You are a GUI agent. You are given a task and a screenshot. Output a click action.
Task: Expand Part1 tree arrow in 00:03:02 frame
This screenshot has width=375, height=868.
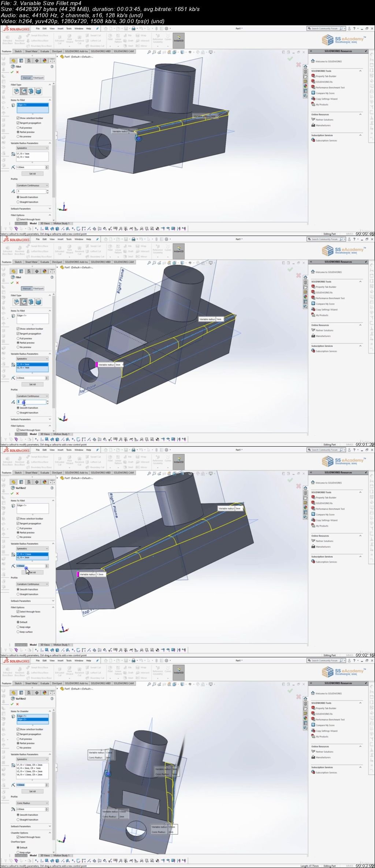[57, 689]
